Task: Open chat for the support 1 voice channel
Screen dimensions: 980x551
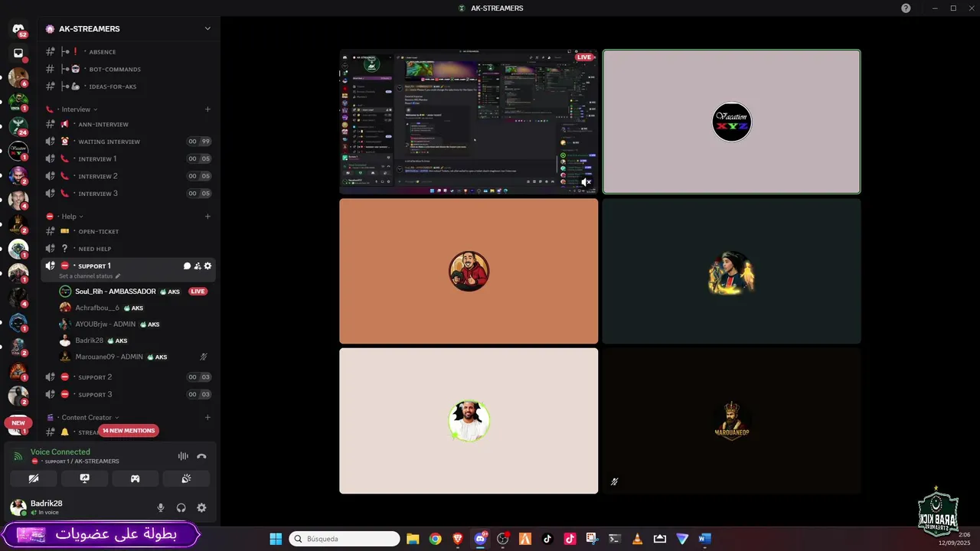Action: coord(187,266)
